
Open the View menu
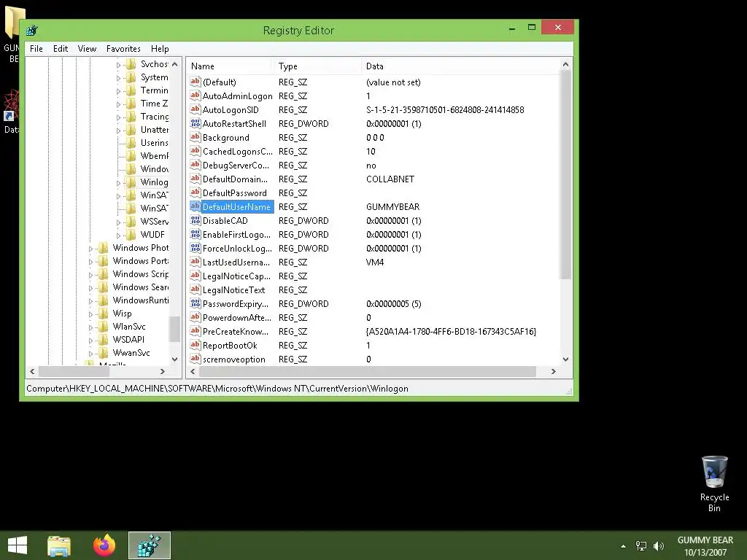(88, 49)
